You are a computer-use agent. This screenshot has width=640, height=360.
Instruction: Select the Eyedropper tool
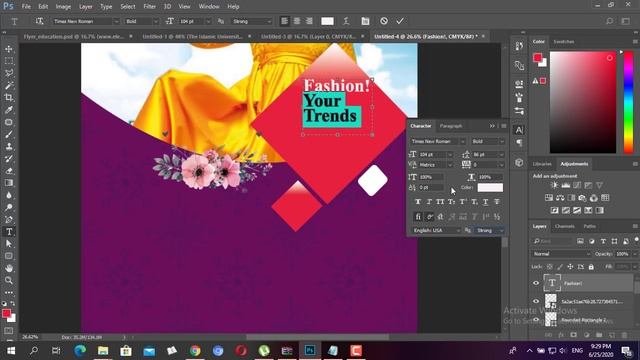pyautogui.click(x=9, y=110)
